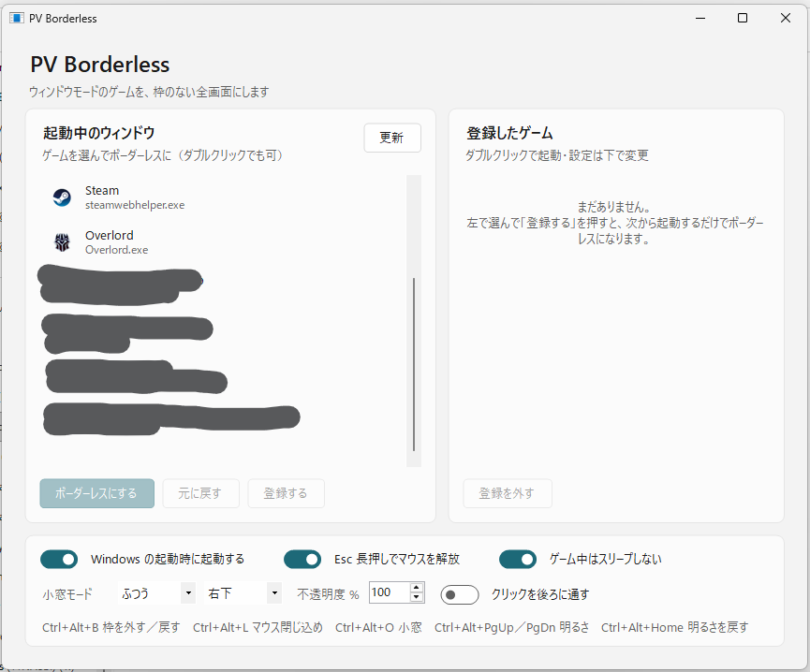Viewport: 810px width, 672px height.
Task: Disable ゲーム中はスリープしない switch
Action: (518, 560)
